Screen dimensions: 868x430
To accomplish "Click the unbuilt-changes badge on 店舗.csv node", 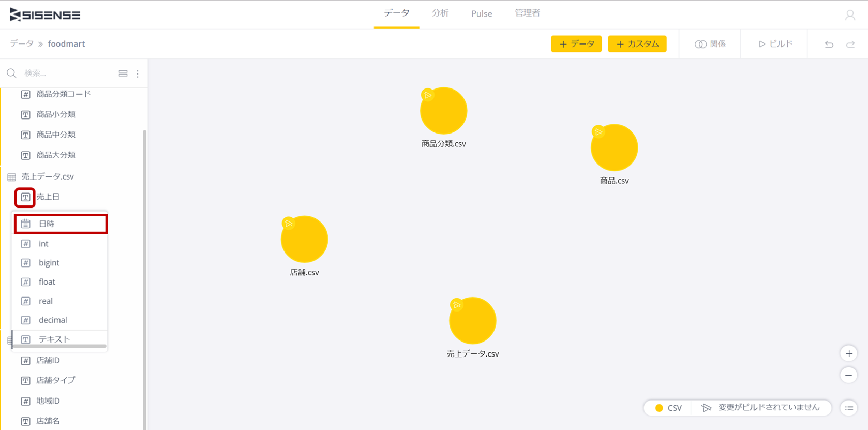I will pos(288,223).
